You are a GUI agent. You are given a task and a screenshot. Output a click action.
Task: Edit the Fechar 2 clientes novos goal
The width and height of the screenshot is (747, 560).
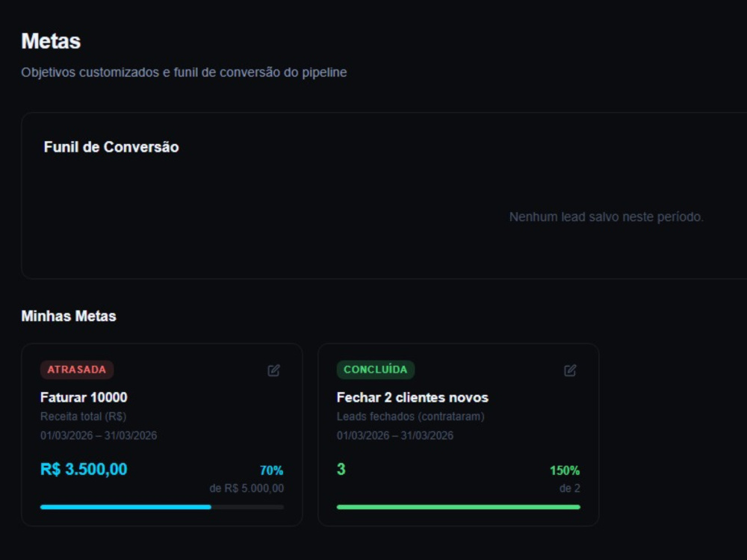570,370
